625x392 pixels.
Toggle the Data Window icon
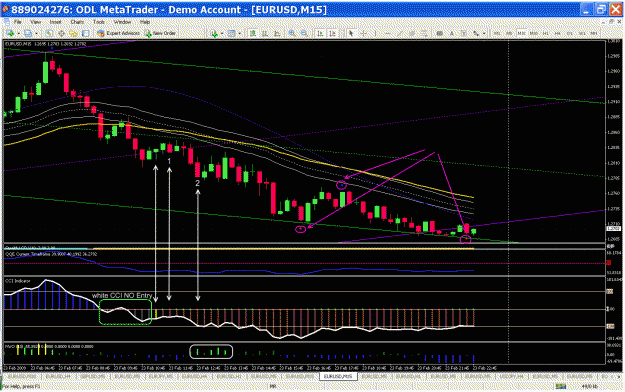(x=61, y=33)
